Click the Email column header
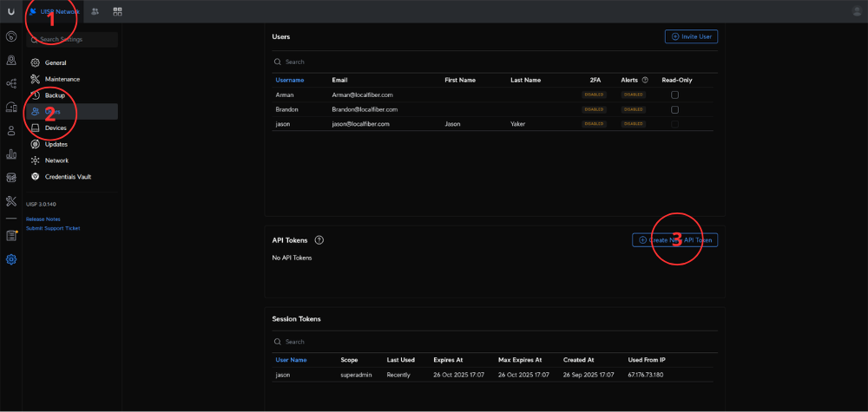Image resolution: width=868 pixels, height=412 pixels. [x=339, y=80]
